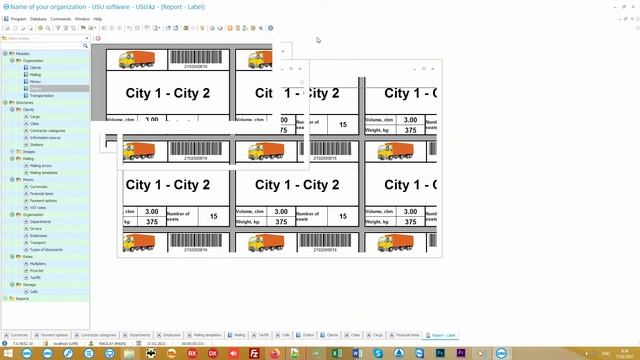Image resolution: width=640 pixels, height=360 pixels.
Task: Click the search magnifier in the sidebar
Action: pos(85,46)
